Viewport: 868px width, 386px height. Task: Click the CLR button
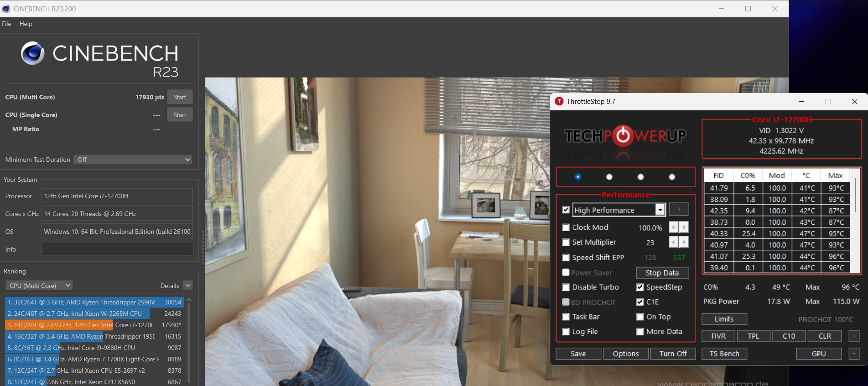pos(825,336)
